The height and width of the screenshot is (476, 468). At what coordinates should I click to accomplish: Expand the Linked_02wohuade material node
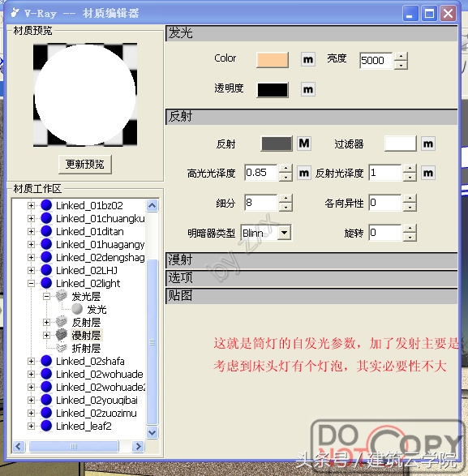31,375
